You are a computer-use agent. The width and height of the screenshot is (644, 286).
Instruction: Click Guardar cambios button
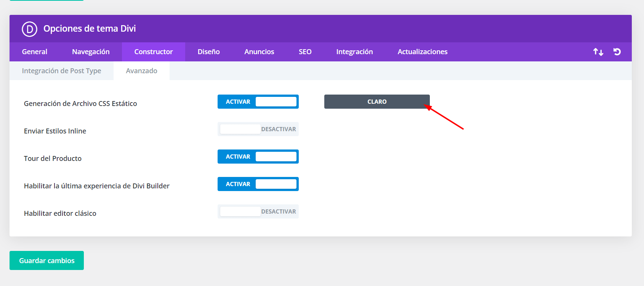click(x=46, y=260)
